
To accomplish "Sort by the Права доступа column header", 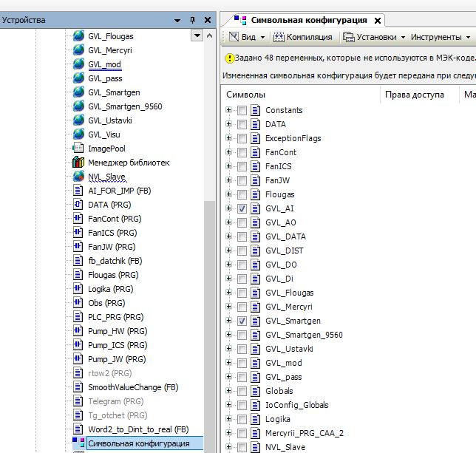I will (x=413, y=95).
